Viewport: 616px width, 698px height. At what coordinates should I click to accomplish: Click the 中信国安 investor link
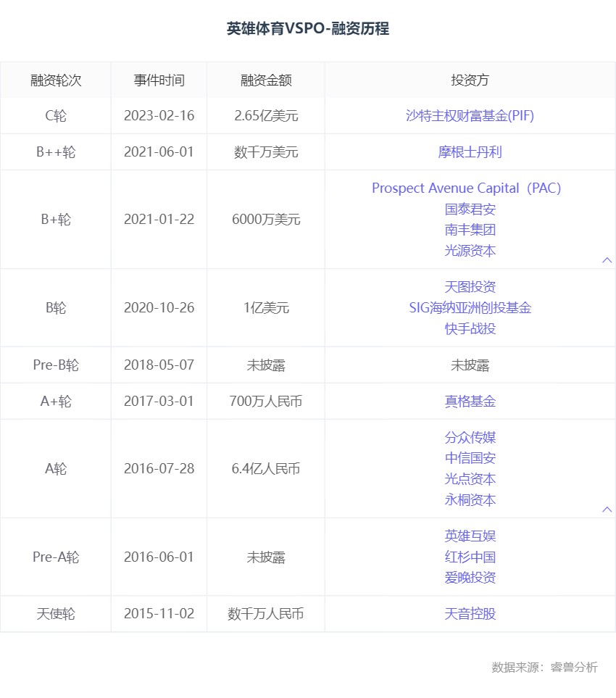[470, 459]
